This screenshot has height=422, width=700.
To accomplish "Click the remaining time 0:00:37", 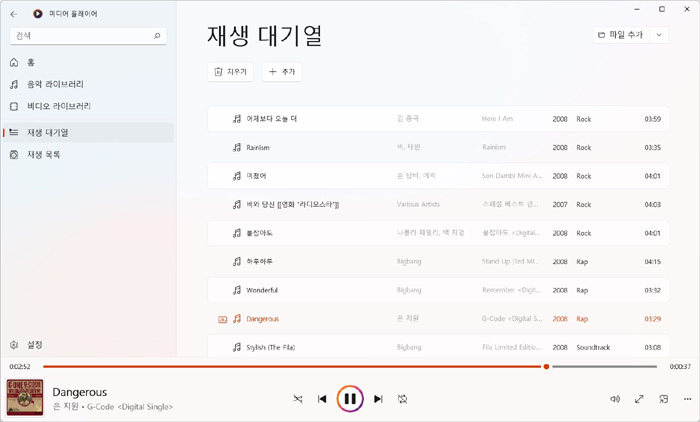I will point(680,367).
